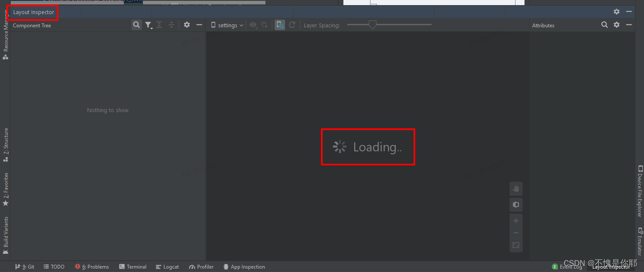
Task: Hide the Layout Inspector tool window
Action: (x=629, y=12)
